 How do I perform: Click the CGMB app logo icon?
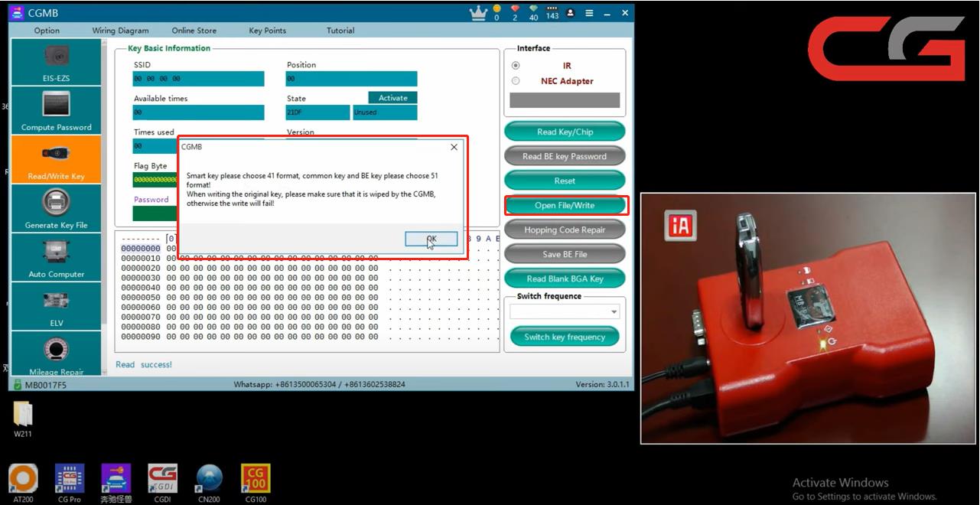pos(18,13)
